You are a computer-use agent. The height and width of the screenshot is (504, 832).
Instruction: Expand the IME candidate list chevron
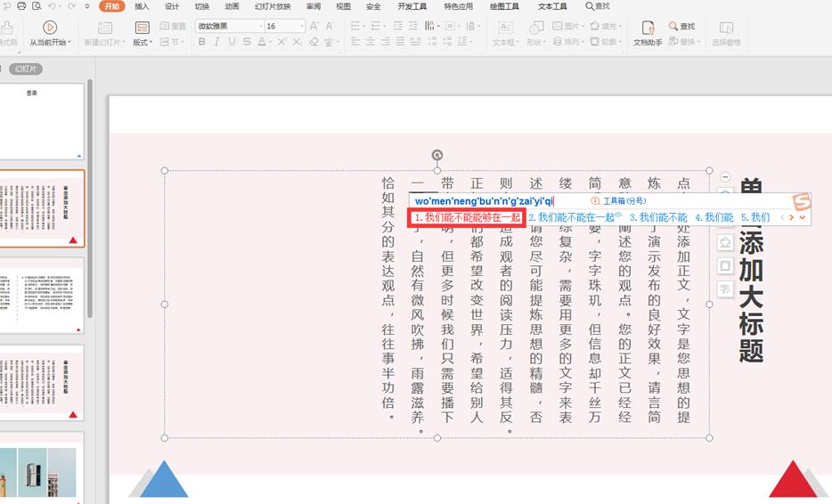[x=803, y=217]
